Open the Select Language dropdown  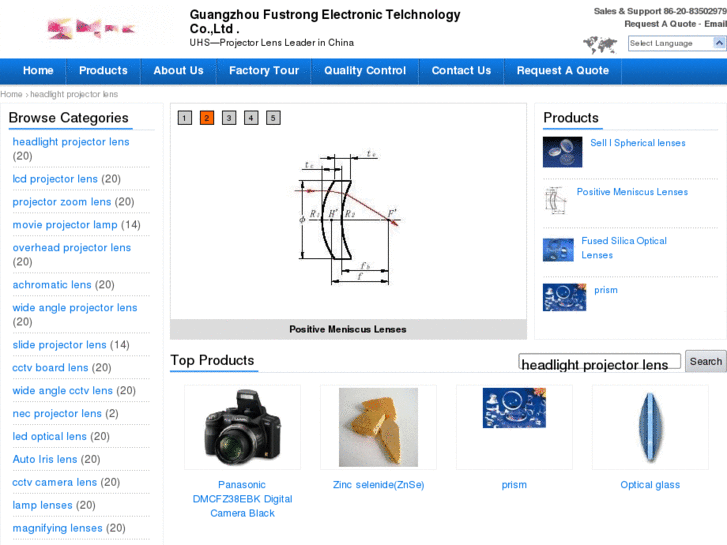click(676, 43)
